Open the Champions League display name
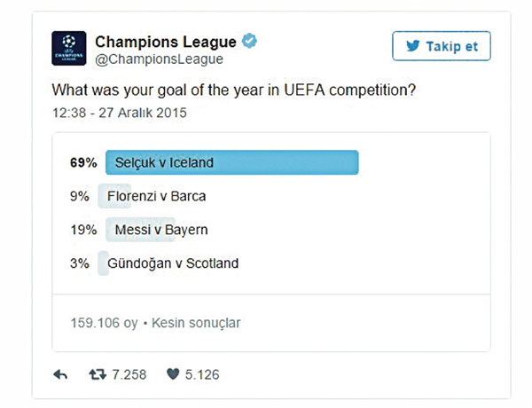The width and height of the screenshot is (532, 408). pyautogui.click(x=166, y=42)
